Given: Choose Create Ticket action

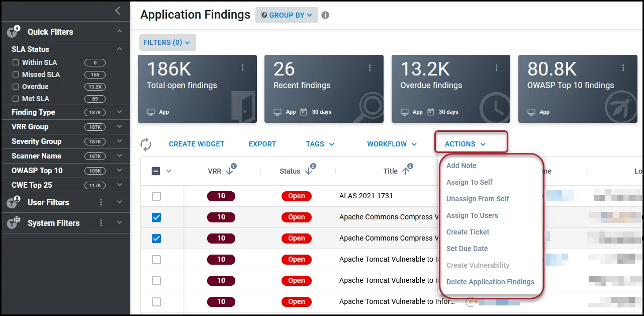Looking at the screenshot, I should point(468,232).
